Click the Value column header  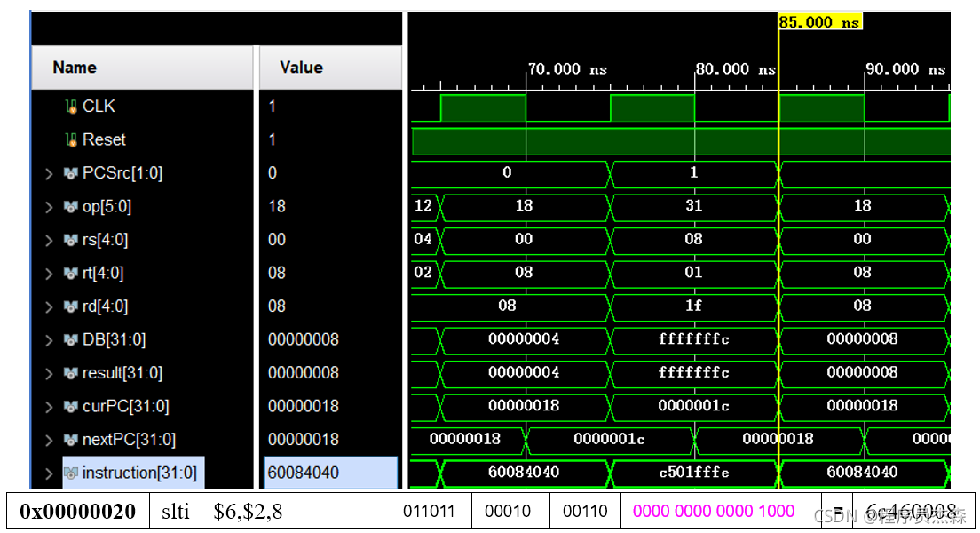point(330,68)
